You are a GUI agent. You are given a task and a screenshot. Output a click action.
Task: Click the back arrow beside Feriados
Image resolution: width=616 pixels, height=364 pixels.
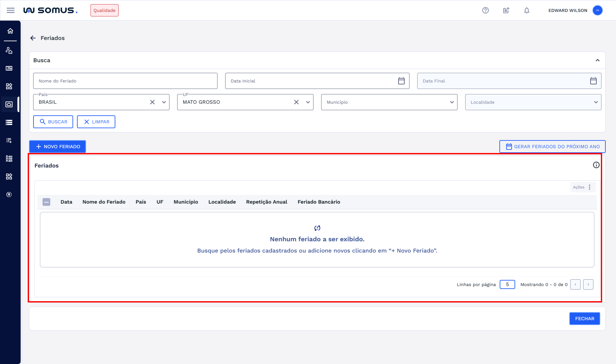coord(33,38)
